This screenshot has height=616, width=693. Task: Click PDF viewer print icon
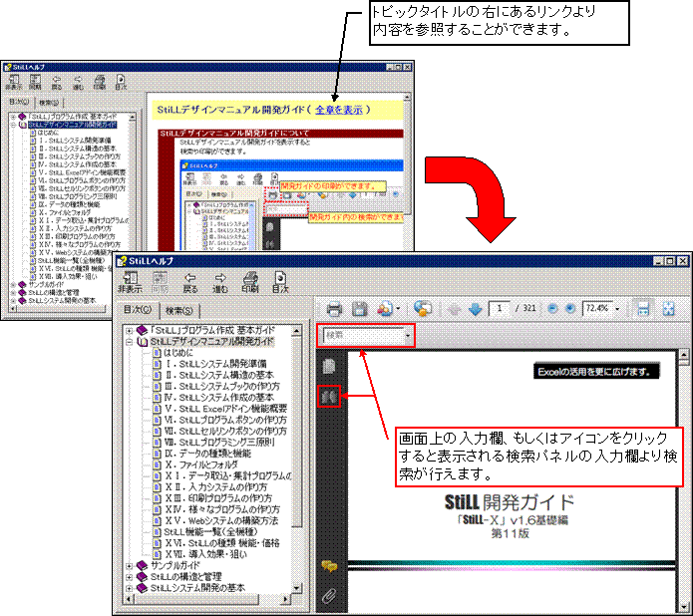[334, 309]
